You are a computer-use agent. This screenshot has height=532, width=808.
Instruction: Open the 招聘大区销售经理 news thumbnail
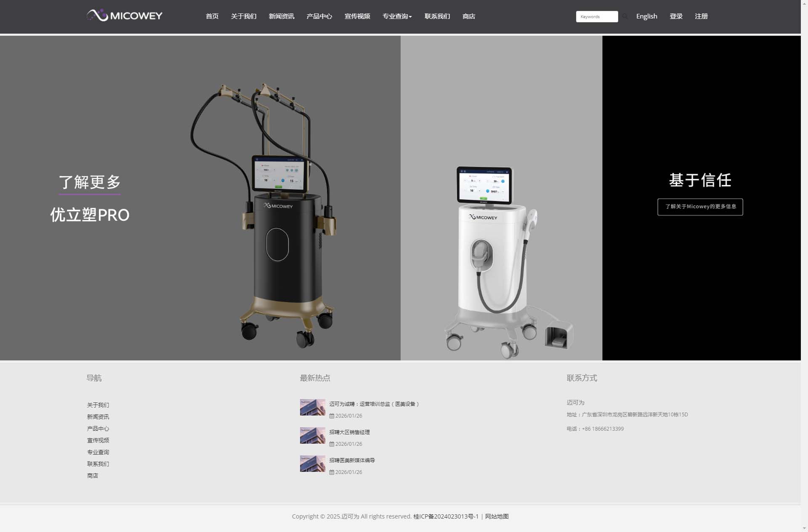[312, 435]
